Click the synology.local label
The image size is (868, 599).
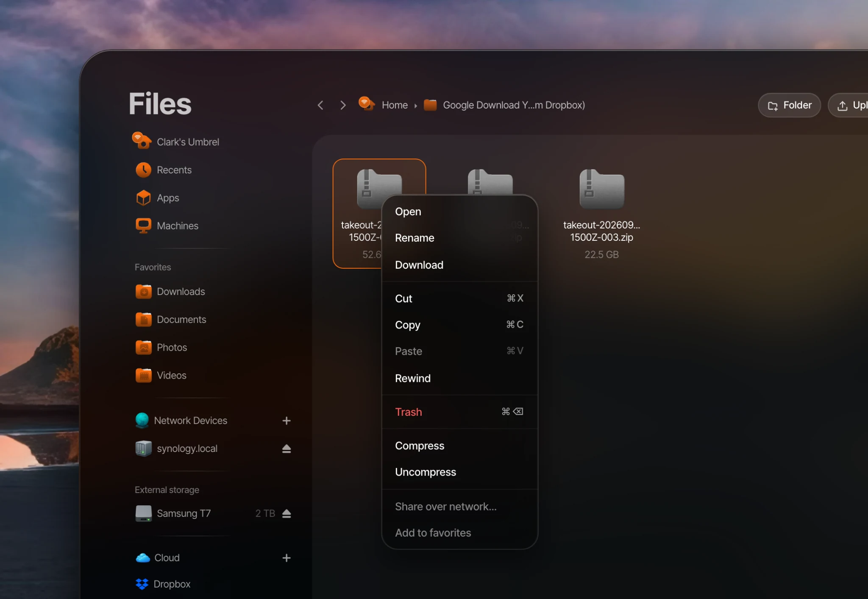187,449
